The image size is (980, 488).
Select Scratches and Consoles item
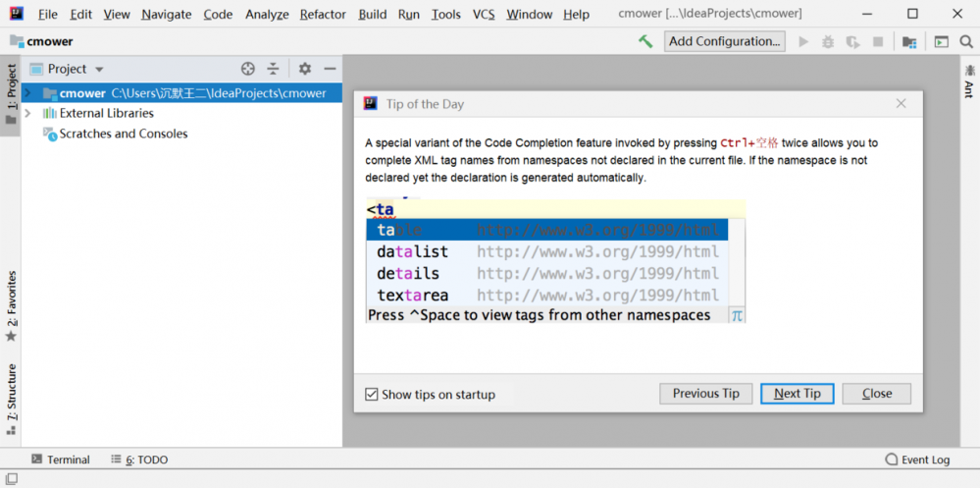tap(123, 134)
